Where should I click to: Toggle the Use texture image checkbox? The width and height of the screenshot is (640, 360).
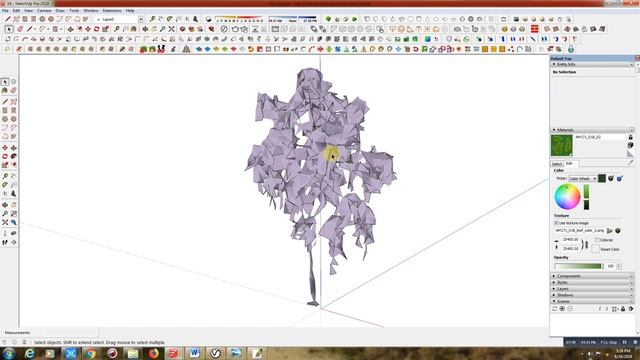(556, 223)
